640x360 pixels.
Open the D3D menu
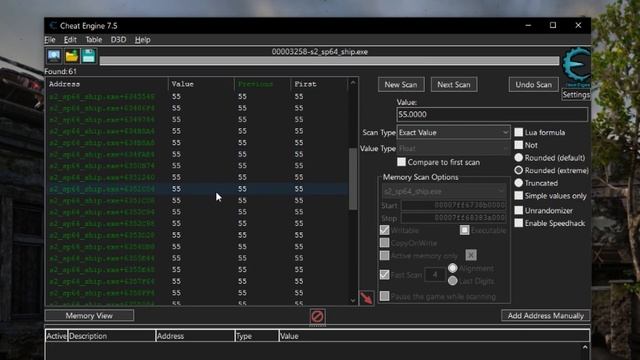coord(118,40)
